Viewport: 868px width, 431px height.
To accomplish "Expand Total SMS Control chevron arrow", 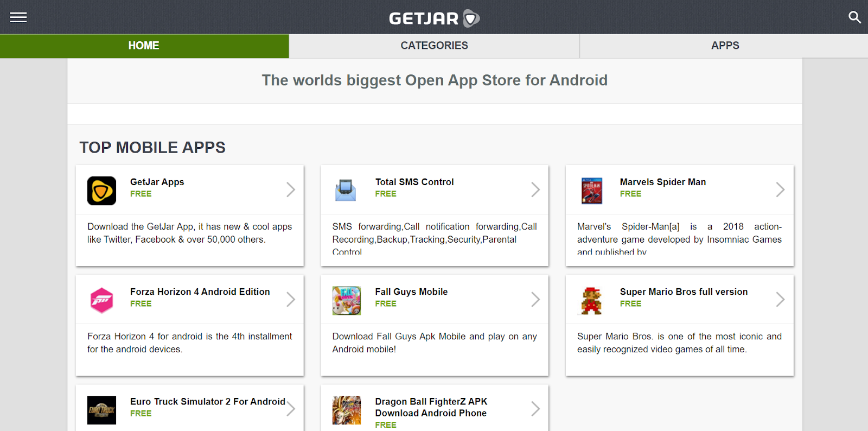I will pos(535,189).
